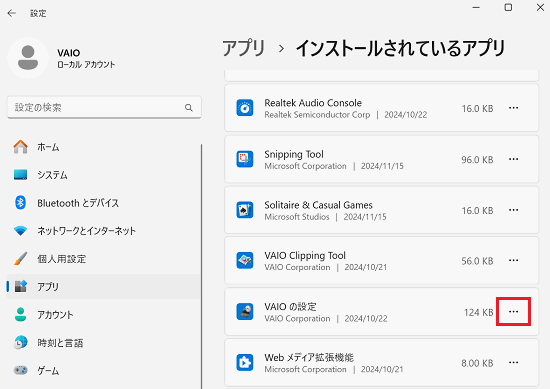This screenshot has height=389, width=550.
Task: Select the Realtek Audio Console name
Action: click(313, 103)
